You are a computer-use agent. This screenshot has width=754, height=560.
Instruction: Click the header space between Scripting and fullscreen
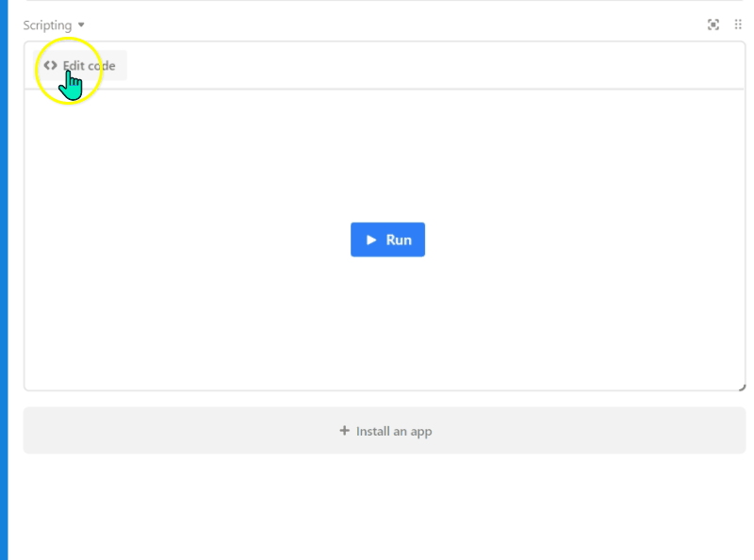tap(396, 25)
